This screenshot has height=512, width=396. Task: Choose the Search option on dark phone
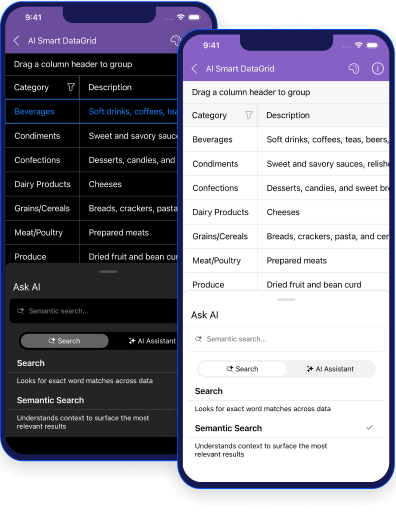[x=94, y=363]
